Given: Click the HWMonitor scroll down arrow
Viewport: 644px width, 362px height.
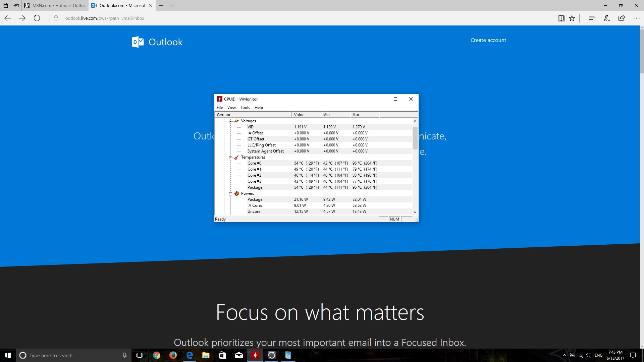Looking at the screenshot, I should tap(415, 212).
